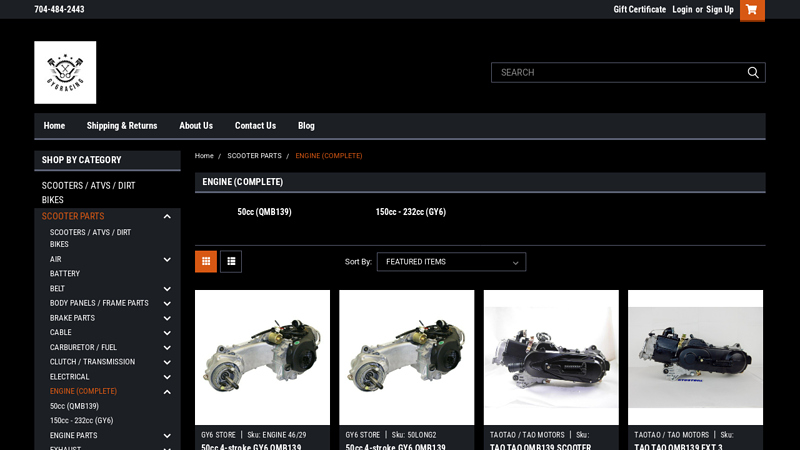Open Shipping & Returns menu item
The height and width of the screenshot is (450, 800).
pyautogui.click(x=122, y=126)
